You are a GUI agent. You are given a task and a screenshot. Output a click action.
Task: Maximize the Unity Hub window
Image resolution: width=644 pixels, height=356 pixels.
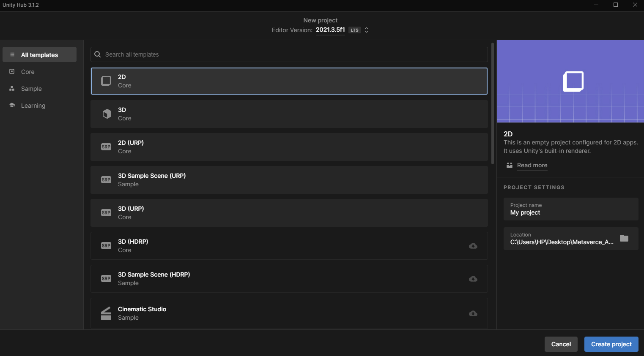tap(616, 5)
